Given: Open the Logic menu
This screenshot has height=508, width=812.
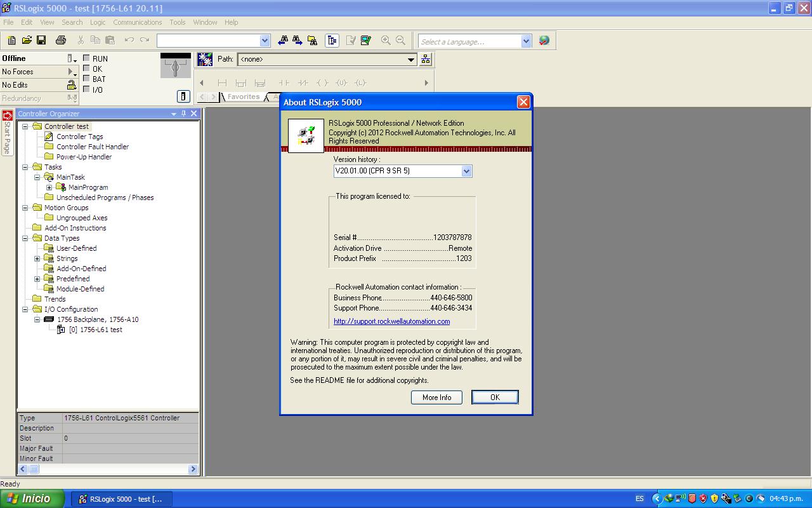Looking at the screenshot, I should pyautogui.click(x=98, y=22).
